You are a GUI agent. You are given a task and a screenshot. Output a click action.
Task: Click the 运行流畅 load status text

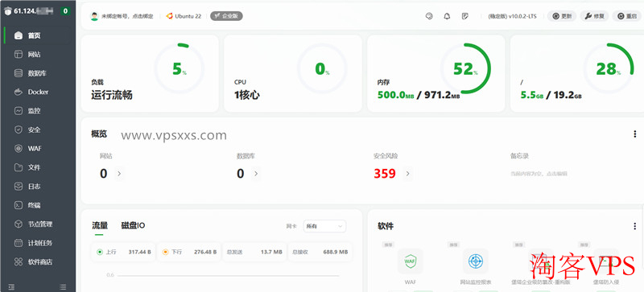(112, 95)
